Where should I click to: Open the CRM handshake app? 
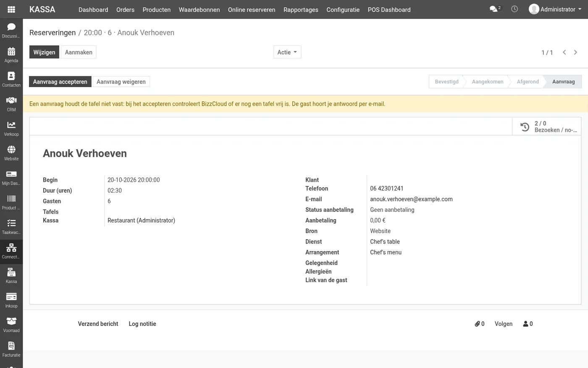click(x=11, y=104)
